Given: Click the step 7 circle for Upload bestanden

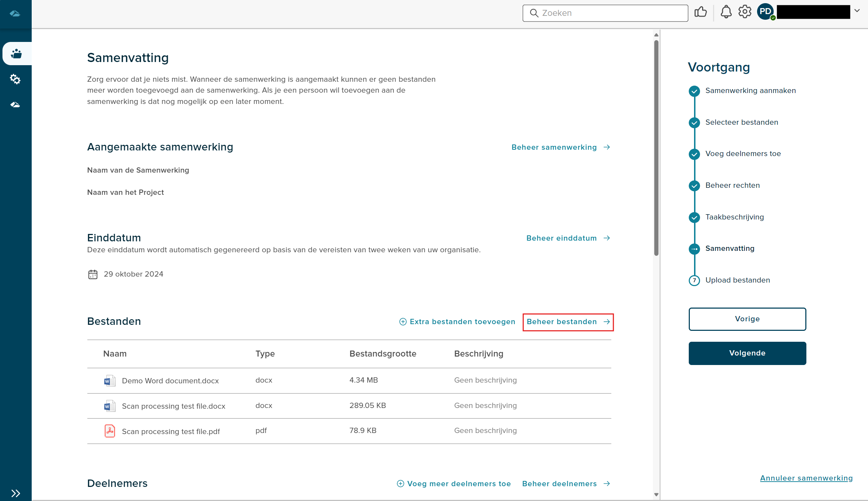Looking at the screenshot, I should tap(694, 280).
